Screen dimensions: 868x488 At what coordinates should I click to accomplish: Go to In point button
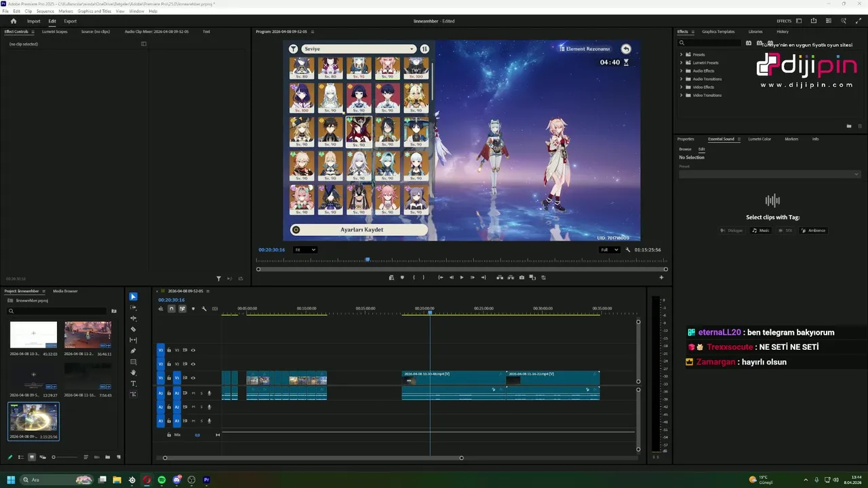[x=441, y=277]
